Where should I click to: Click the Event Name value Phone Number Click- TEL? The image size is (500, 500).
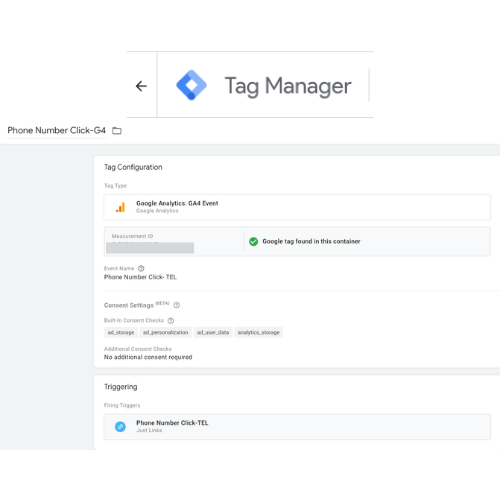(x=140, y=277)
